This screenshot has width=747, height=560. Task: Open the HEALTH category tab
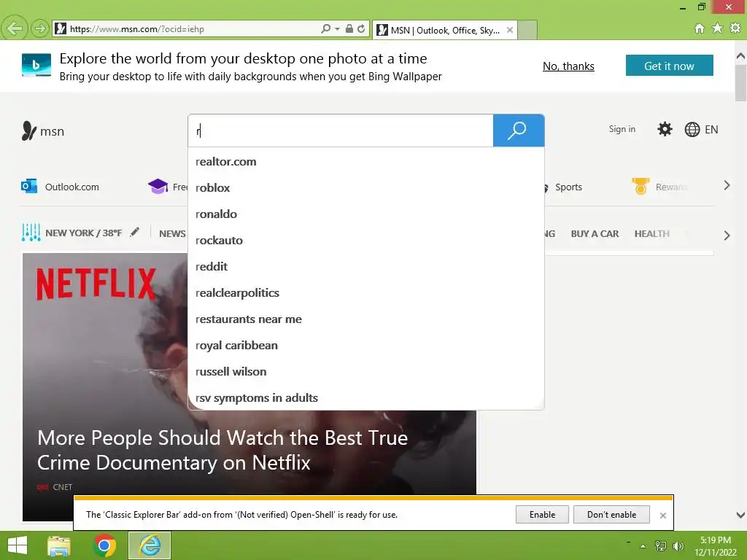click(x=651, y=234)
